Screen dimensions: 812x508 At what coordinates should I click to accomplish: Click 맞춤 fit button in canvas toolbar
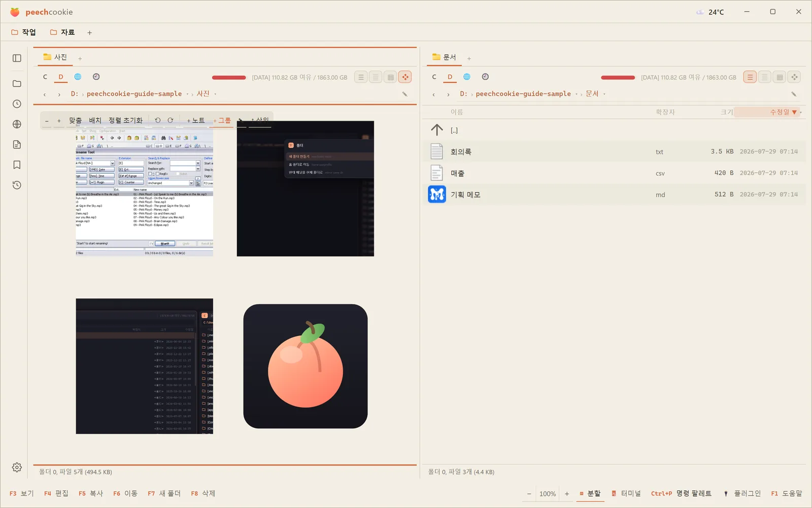pyautogui.click(x=75, y=120)
